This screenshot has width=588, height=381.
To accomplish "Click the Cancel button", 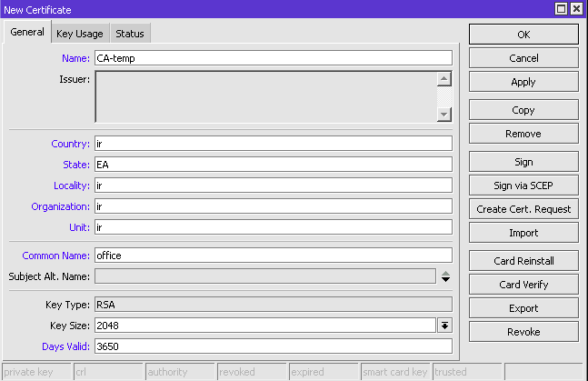I will [523, 58].
